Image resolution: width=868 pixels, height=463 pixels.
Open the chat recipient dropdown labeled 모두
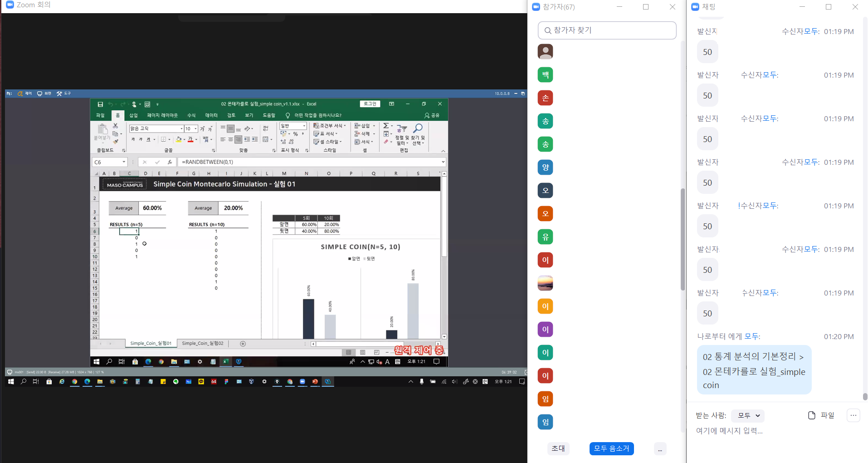[748, 415]
